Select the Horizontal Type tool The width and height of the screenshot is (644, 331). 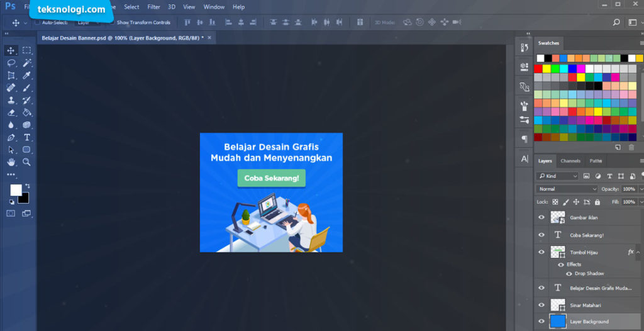coord(26,137)
